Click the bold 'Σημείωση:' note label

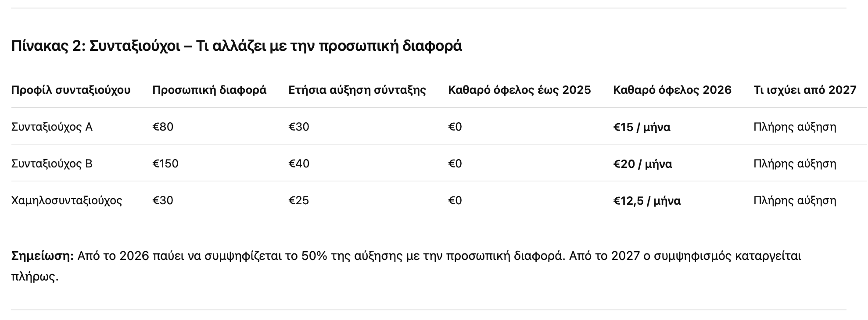[42, 256]
